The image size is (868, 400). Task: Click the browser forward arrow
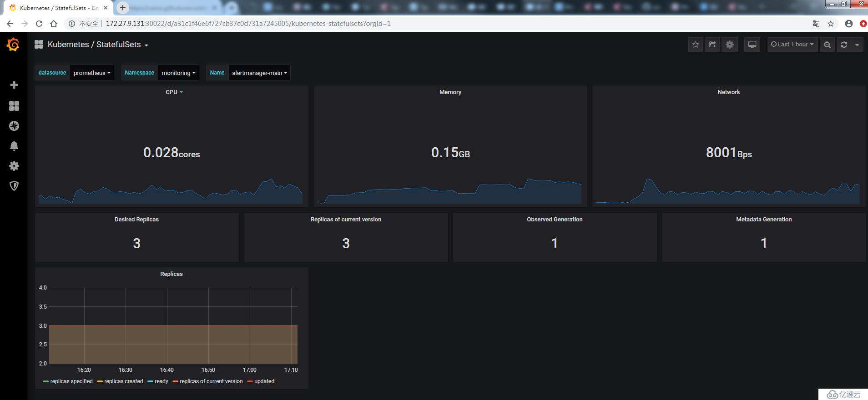pyautogui.click(x=25, y=24)
